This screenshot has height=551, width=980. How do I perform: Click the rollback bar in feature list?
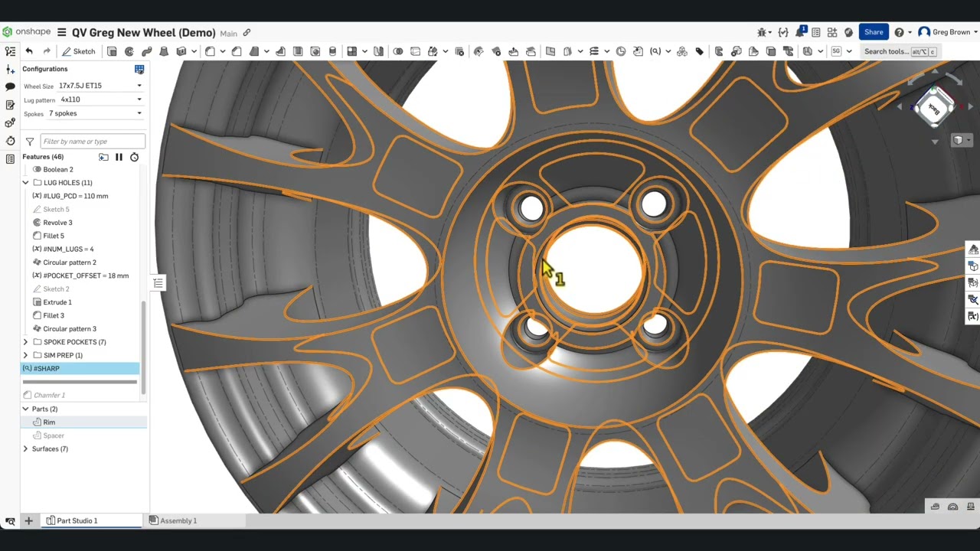80,381
